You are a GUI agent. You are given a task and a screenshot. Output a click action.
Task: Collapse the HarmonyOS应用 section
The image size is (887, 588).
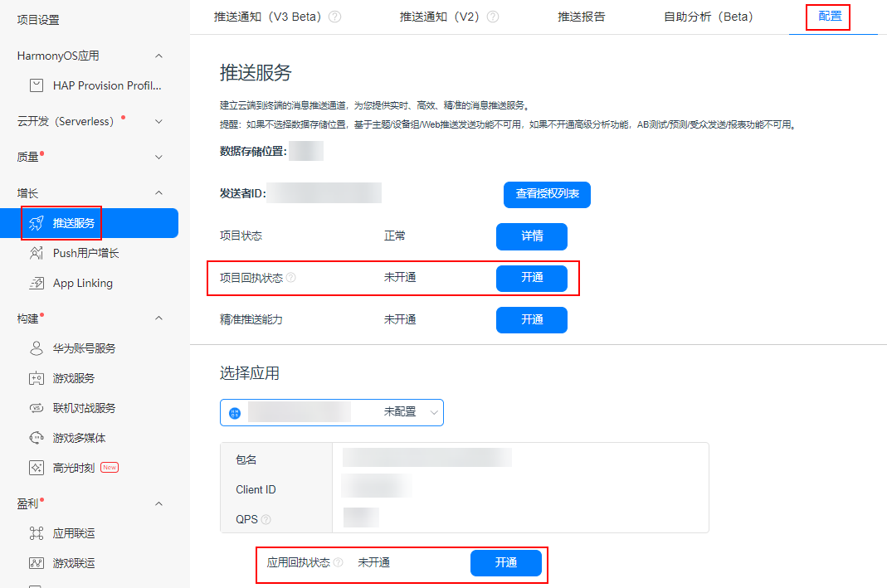[159, 56]
